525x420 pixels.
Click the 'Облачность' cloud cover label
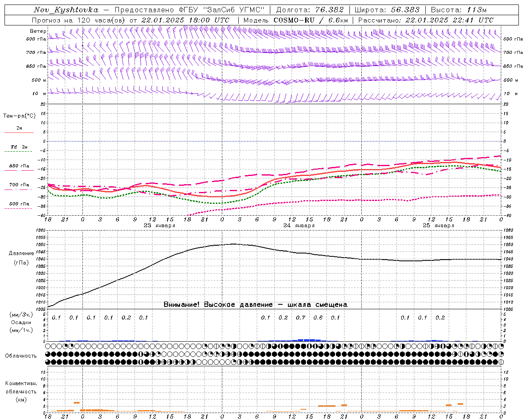(21, 356)
